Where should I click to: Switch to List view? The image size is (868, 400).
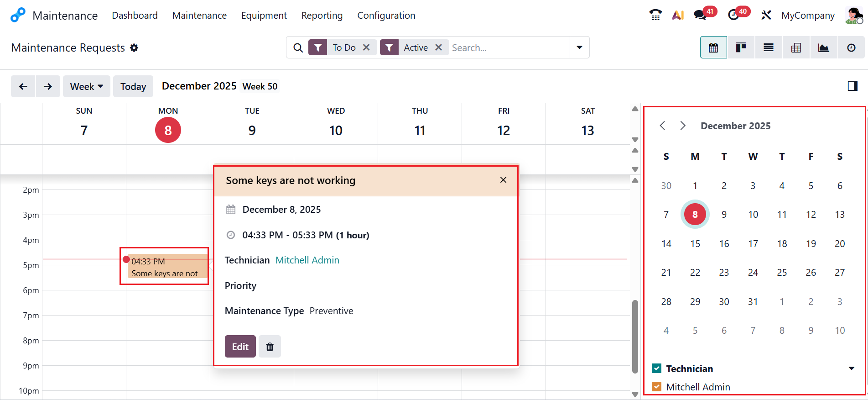click(x=769, y=47)
